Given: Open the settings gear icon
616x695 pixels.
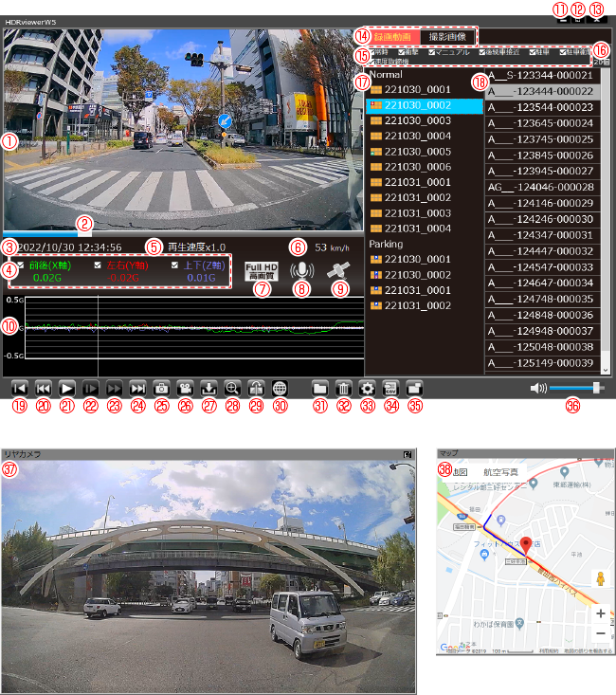Looking at the screenshot, I should tap(367, 388).
